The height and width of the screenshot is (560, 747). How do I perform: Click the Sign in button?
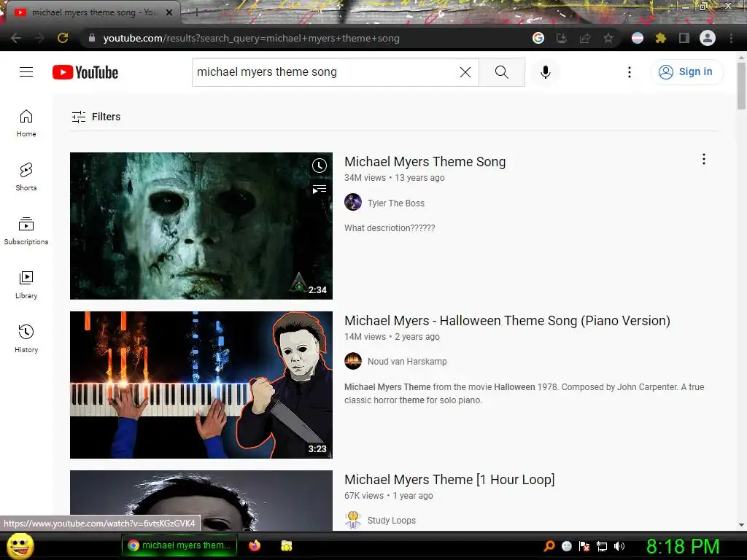coord(686,72)
